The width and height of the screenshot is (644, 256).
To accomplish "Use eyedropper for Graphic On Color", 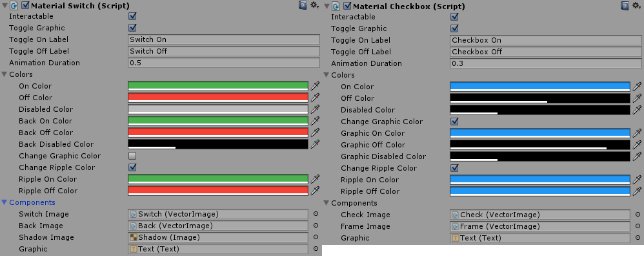I will (637, 133).
